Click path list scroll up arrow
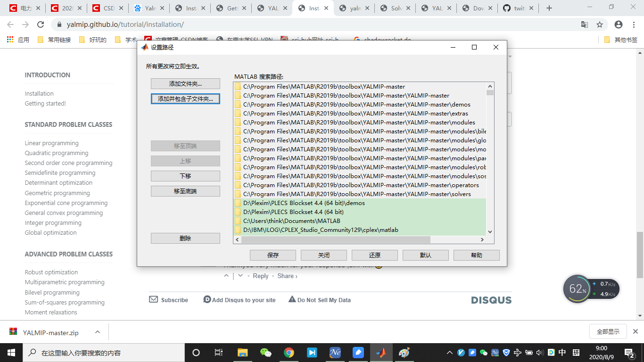The width and height of the screenshot is (644, 362). click(x=490, y=86)
